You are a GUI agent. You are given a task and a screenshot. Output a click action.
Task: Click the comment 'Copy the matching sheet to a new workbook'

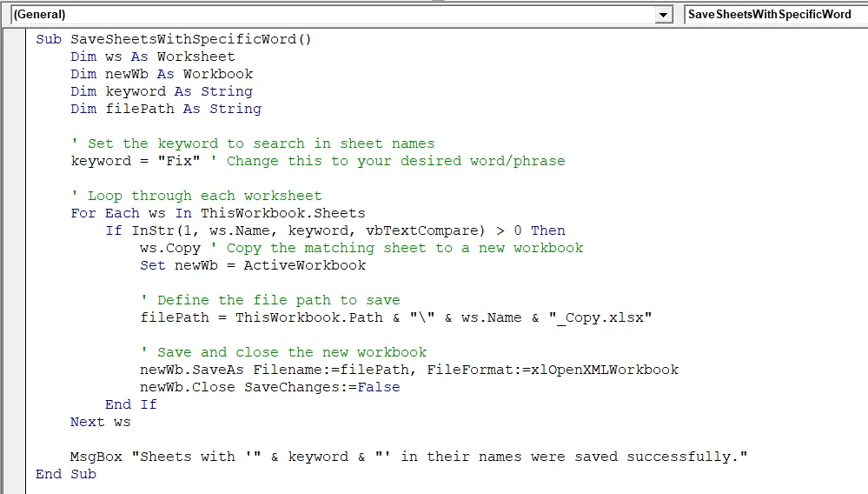point(397,248)
